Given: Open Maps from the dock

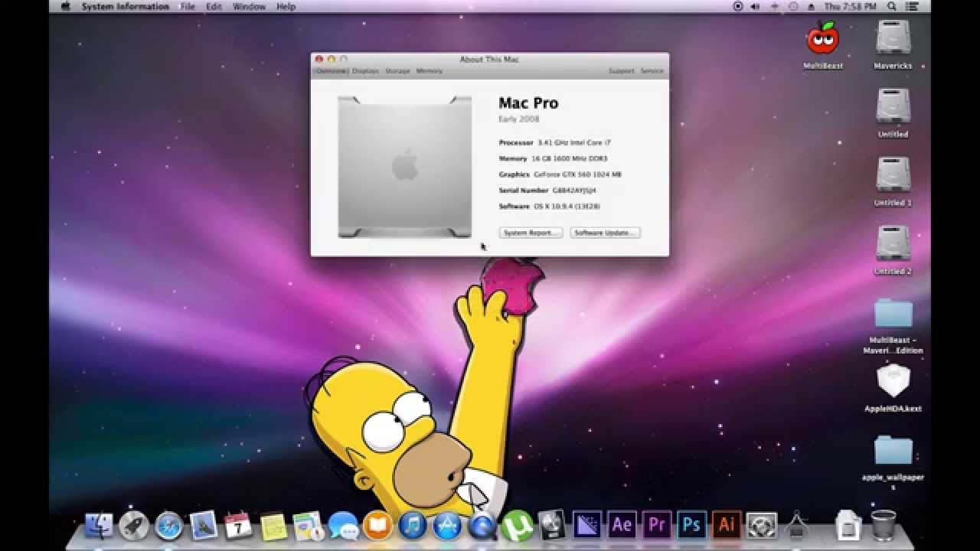Looking at the screenshot, I should (308, 526).
